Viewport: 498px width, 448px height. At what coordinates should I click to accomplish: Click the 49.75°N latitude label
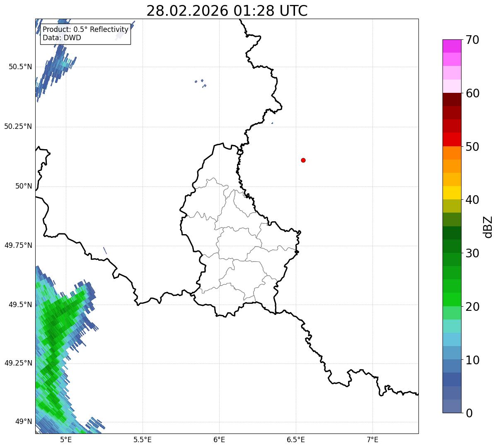point(18,245)
